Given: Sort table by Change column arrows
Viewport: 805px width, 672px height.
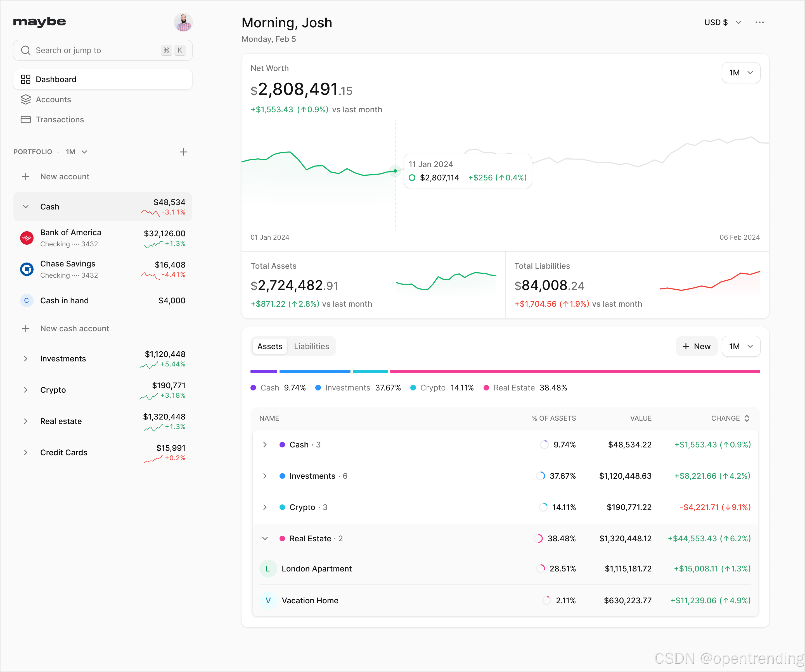Looking at the screenshot, I should point(747,418).
